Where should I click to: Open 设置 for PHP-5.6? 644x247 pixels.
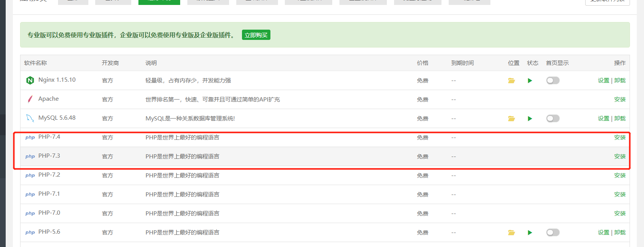(603, 233)
